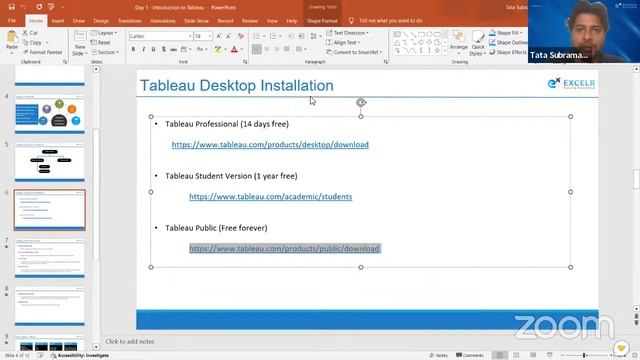
Task: Switch to the Insert tab
Action: pos(58,21)
